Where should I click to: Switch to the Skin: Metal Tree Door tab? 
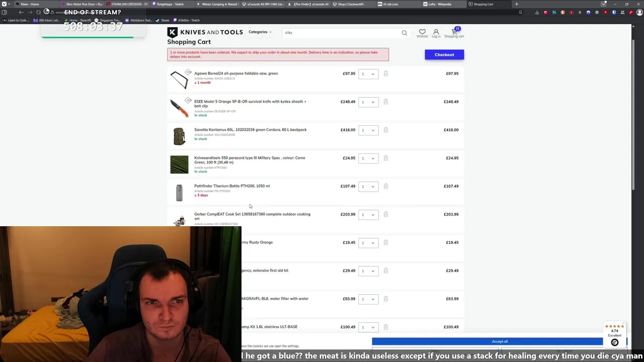(x=82, y=4)
